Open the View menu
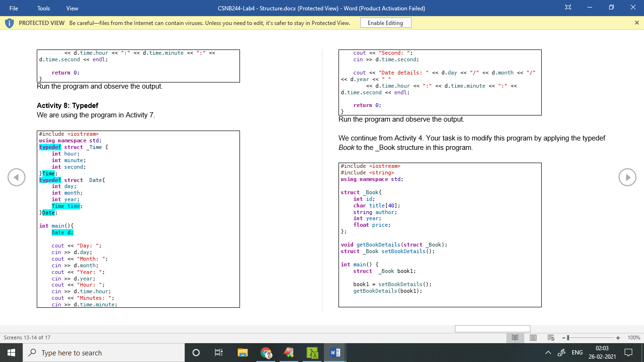This screenshot has width=644, height=362. tap(72, 8)
